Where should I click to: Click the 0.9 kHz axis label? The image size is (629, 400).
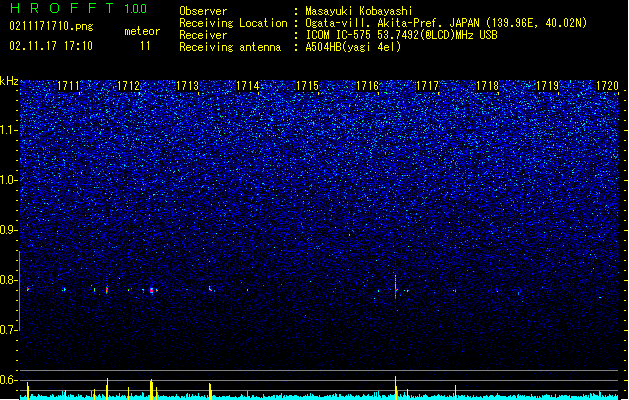pyautogui.click(x=9, y=230)
